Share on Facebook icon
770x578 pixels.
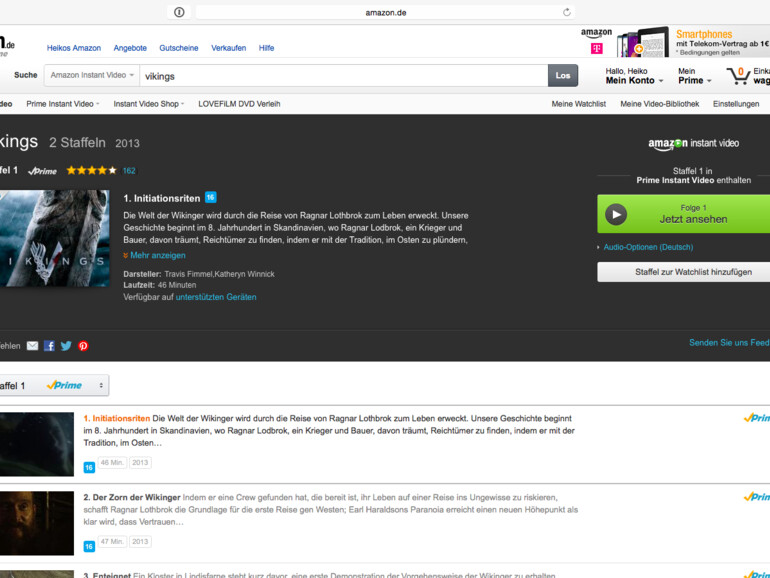point(49,346)
